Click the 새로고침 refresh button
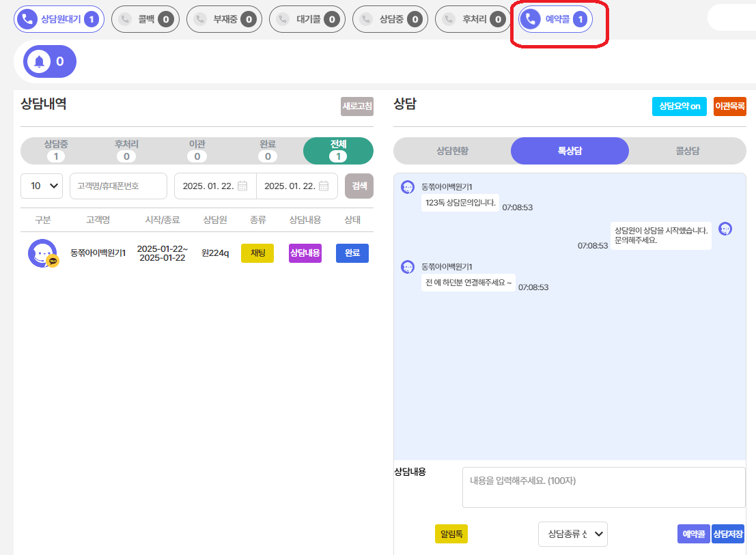756x555 pixels. [357, 106]
